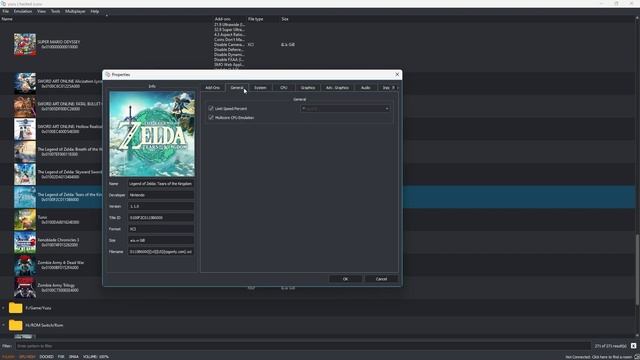Click the Zombie Army 4 Dead War icon
640x360 pixels.
[25, 265]
